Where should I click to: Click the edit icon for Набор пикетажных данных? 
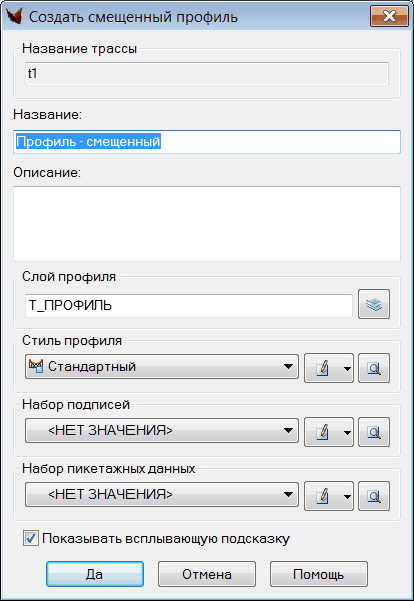point(322,496)
